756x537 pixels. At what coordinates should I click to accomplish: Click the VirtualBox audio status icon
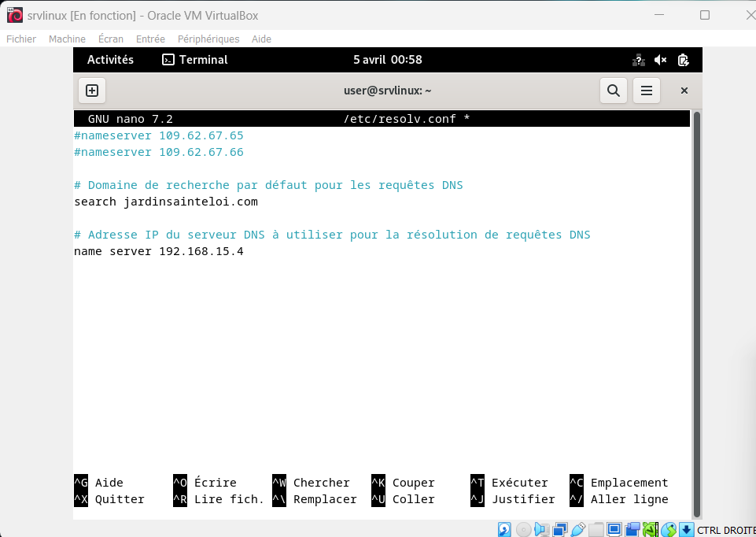click(542, 529)
